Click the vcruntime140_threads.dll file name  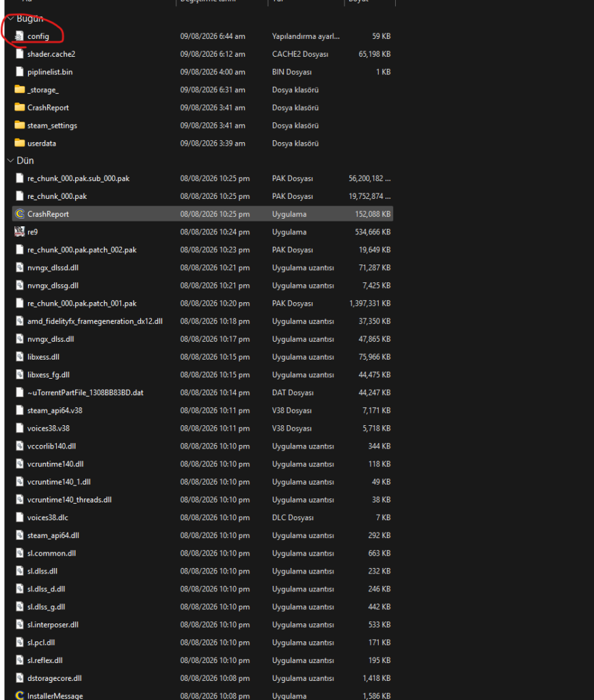69,500
